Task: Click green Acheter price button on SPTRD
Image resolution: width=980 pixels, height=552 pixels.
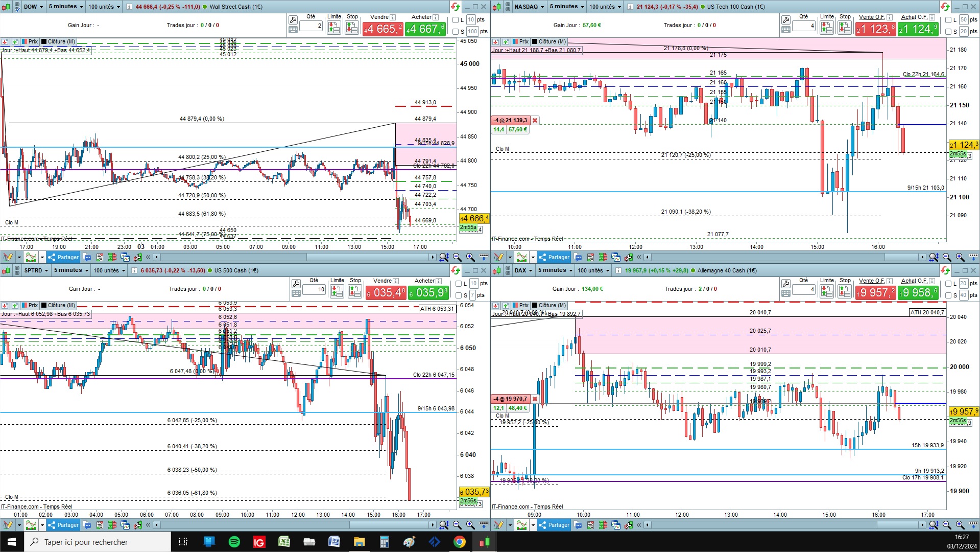Action: [428, 293]
